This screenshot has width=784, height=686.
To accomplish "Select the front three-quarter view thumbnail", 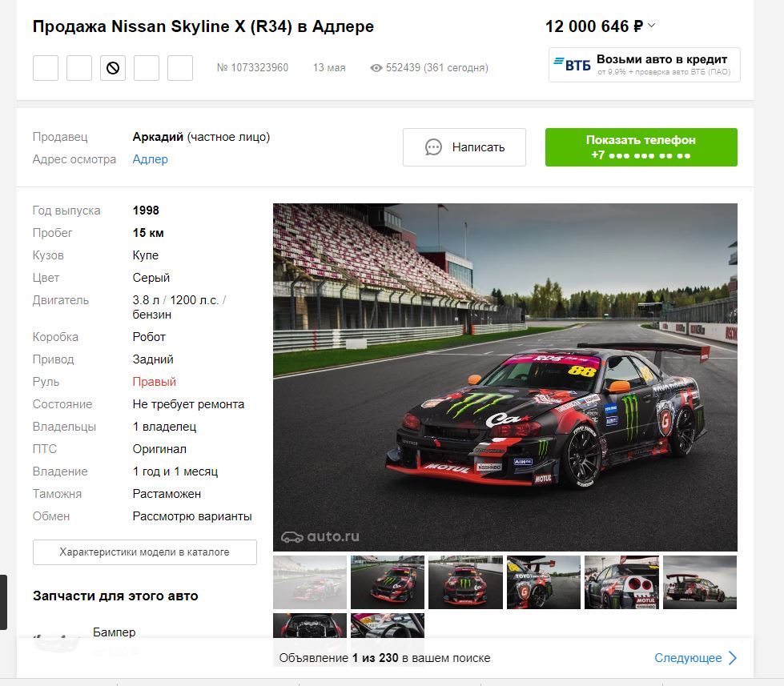I will 388,582.
